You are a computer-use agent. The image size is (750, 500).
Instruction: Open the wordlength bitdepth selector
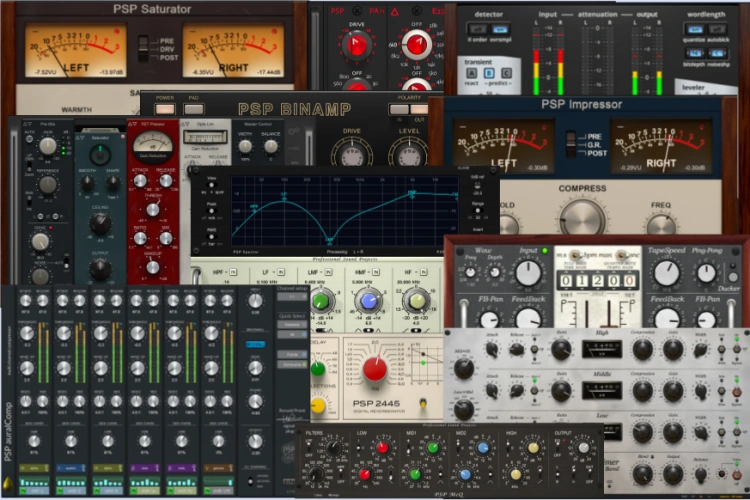tap(695, 53)
